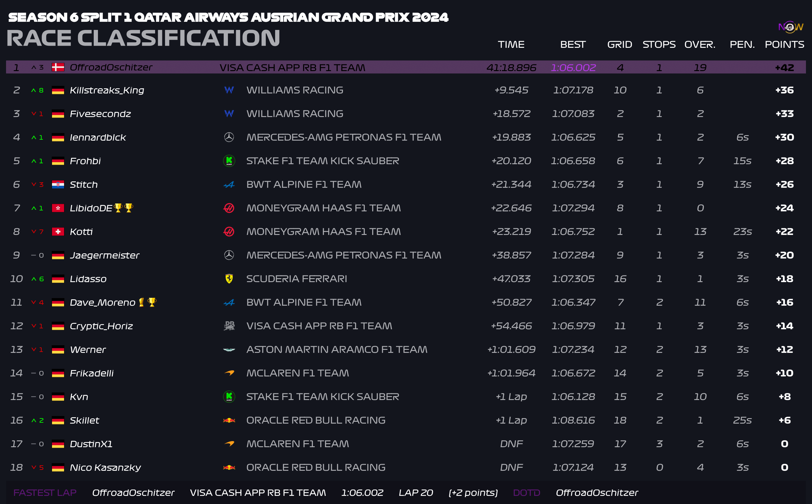
Task: Click the driver name Nico Kasanzky
Action: click(x=105, y=468)
